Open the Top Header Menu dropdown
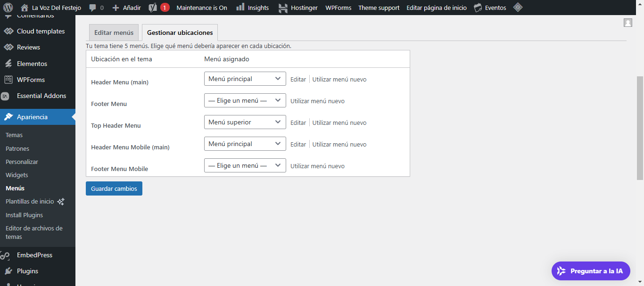Viewport: 644px width, 286px height. [x=245, y=122]
